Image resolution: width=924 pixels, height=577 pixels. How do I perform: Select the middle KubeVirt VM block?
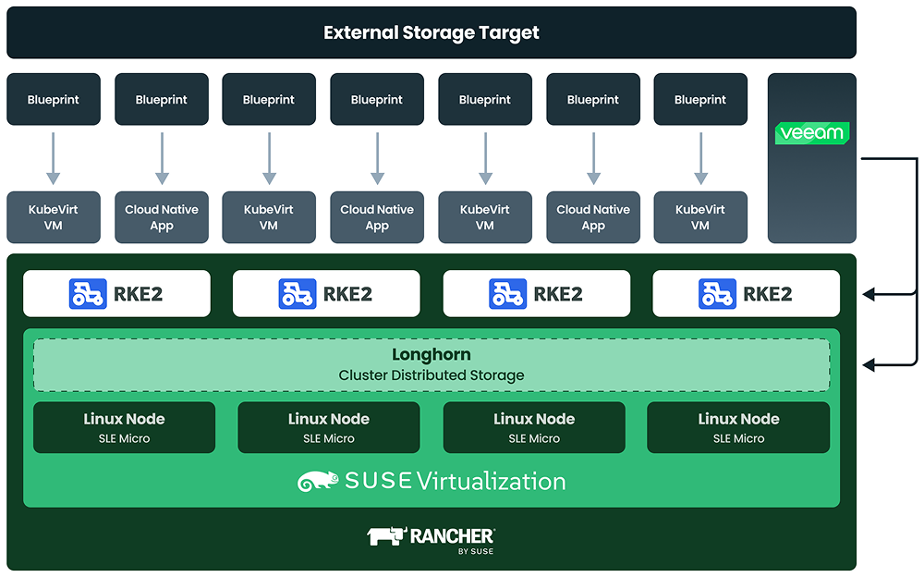click(x=484, y=217)
